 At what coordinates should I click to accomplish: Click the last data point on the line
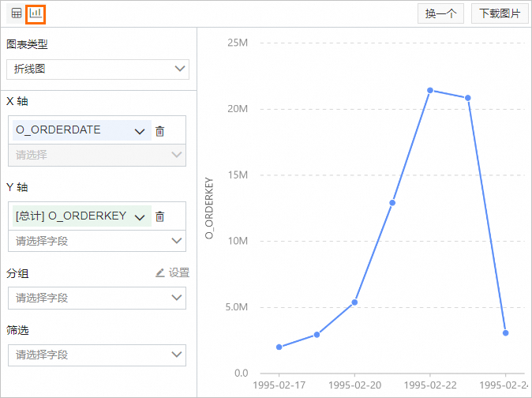(x=505, y=333)
